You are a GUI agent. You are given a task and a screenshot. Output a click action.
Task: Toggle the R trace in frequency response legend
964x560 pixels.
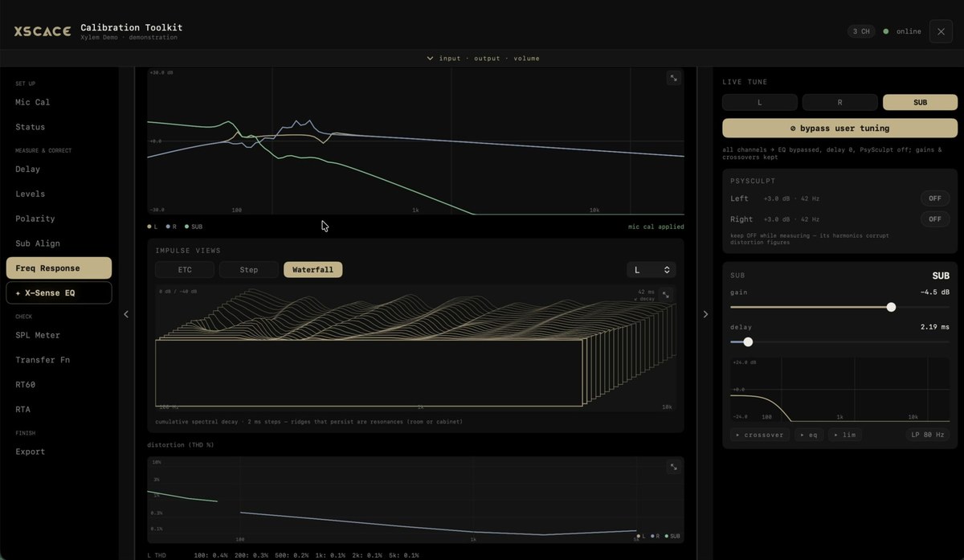click(x=172, y=227)
